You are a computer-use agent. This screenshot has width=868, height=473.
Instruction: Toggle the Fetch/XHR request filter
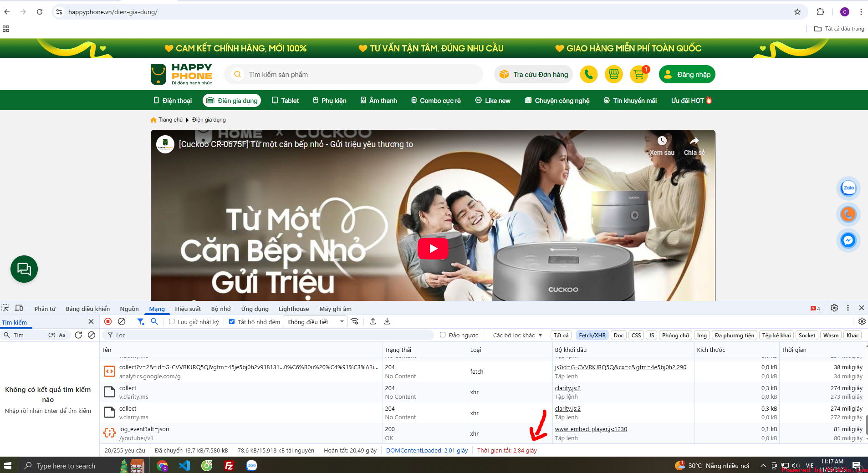[592, 336]
